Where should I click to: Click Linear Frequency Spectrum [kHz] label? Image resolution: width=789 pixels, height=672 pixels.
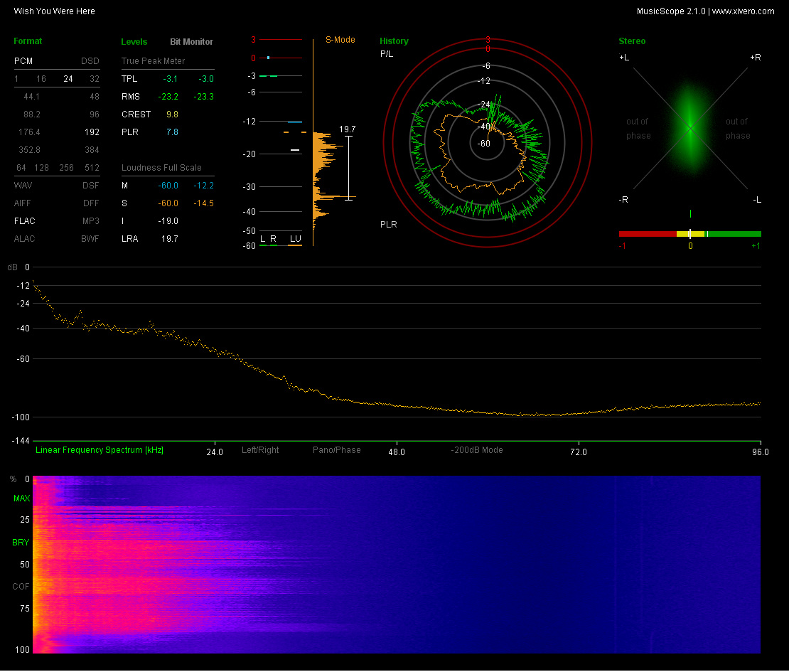click(x=100, y=450)
